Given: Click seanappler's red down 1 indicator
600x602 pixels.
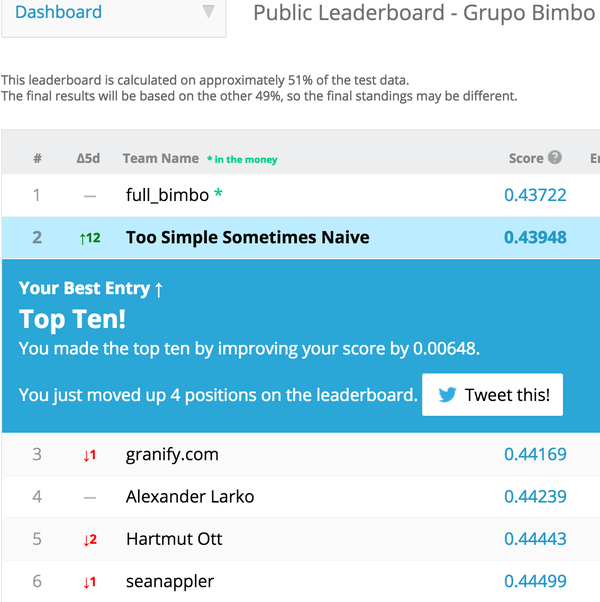Looking at the screenshot, I should pyautogui.click(x=90, y=582).
